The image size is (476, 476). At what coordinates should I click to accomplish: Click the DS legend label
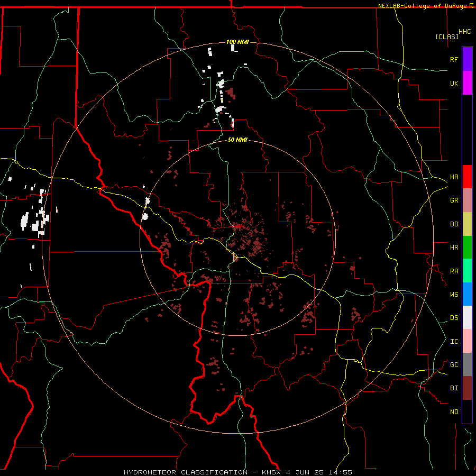454,317
